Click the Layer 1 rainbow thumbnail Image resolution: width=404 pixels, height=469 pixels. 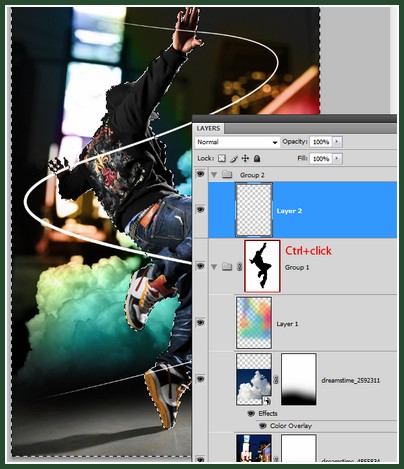click(x=254, y=323)
